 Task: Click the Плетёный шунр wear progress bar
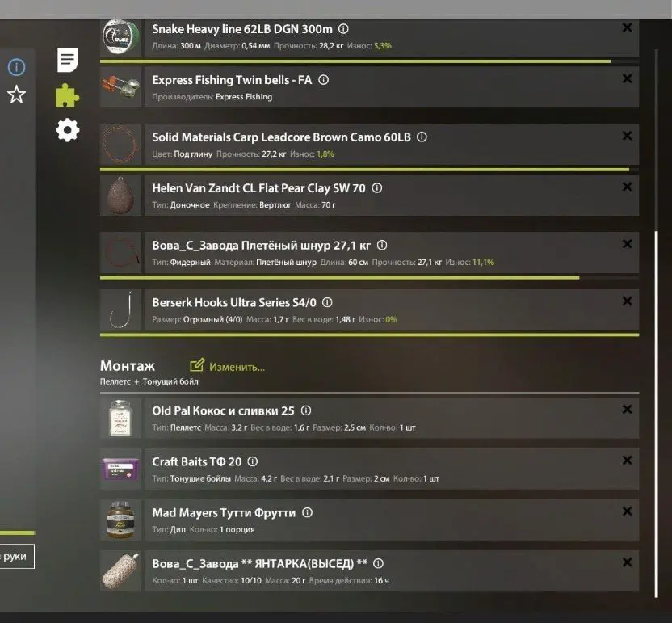click(x=369, y=278)
